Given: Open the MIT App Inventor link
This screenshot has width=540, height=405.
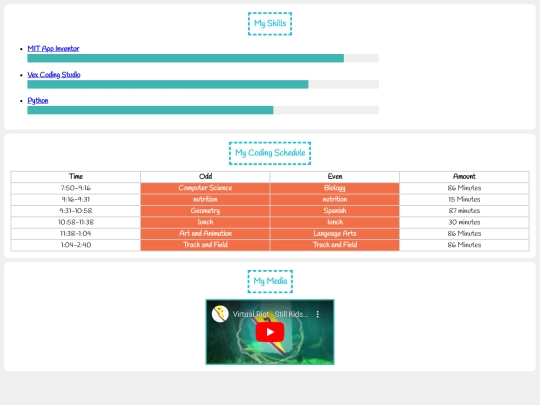Looking at the screenshot, I should pos(53,49).
